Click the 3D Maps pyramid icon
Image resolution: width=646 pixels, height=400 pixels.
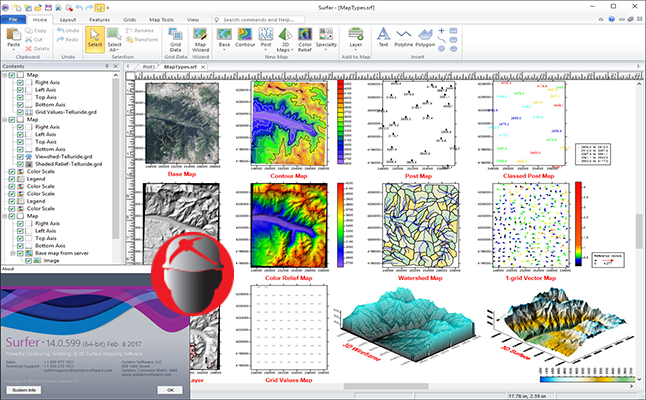[x=285, y=34]
